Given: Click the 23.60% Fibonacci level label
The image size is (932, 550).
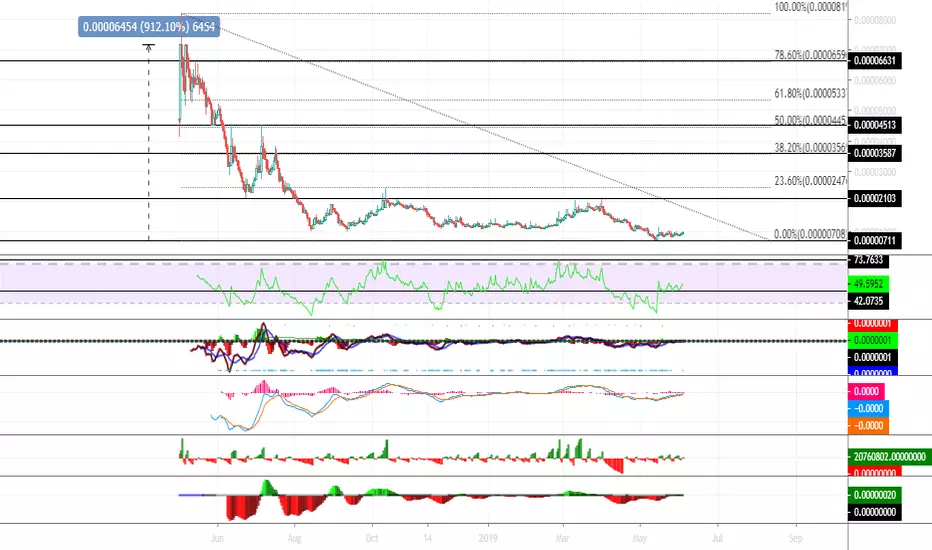Looking at the screenshot, I should (810, 181).
